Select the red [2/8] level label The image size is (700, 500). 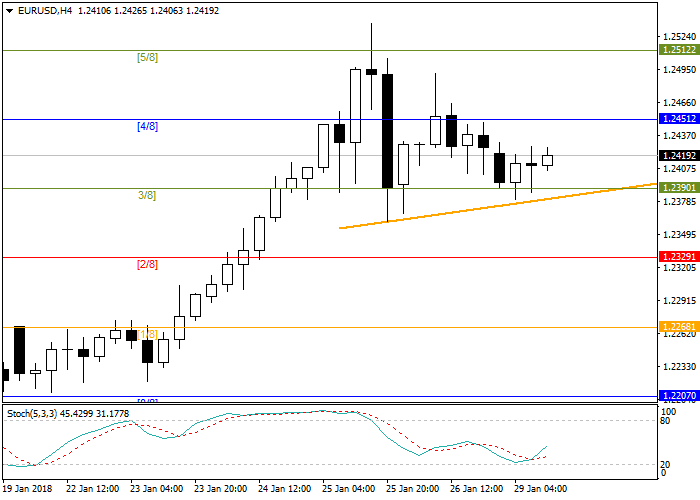point(147,264)
